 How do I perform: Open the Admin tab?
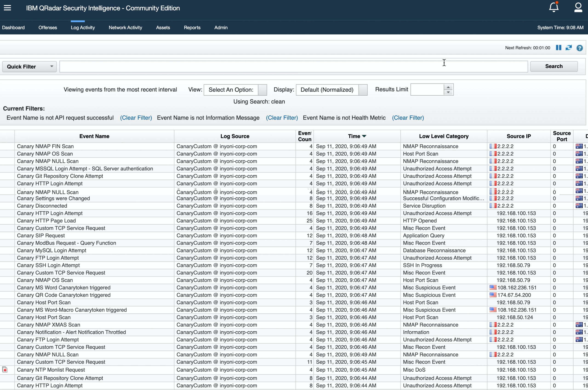coord(221,28)
